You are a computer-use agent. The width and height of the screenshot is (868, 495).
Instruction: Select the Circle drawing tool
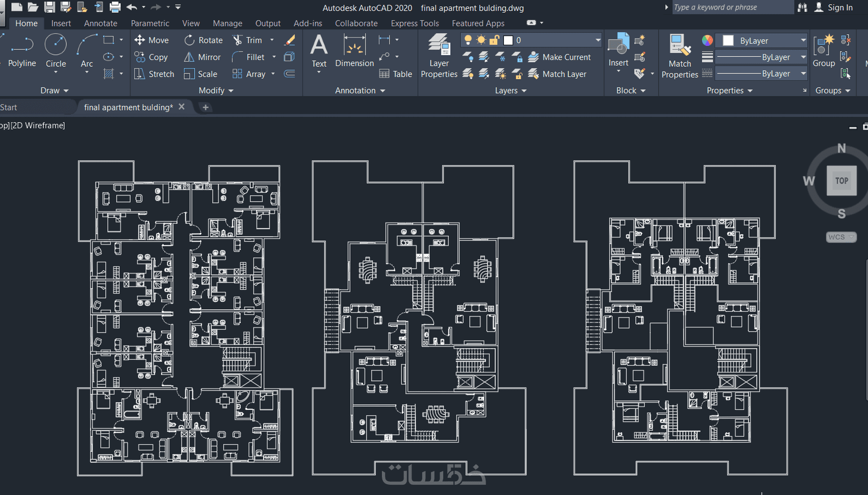56,52
